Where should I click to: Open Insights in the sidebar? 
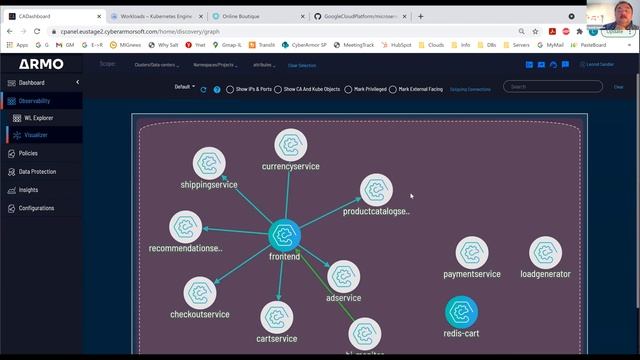28,190
